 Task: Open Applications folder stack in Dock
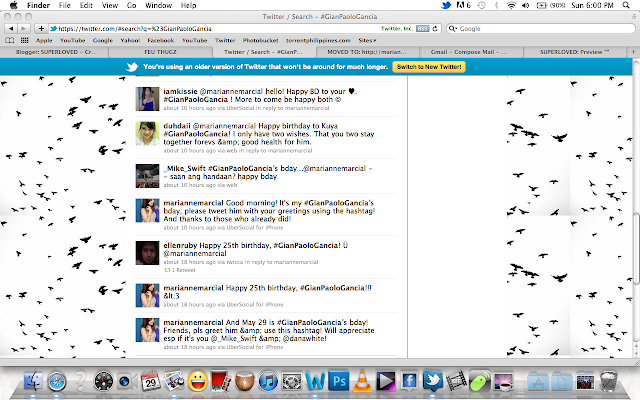click(538, 382)
